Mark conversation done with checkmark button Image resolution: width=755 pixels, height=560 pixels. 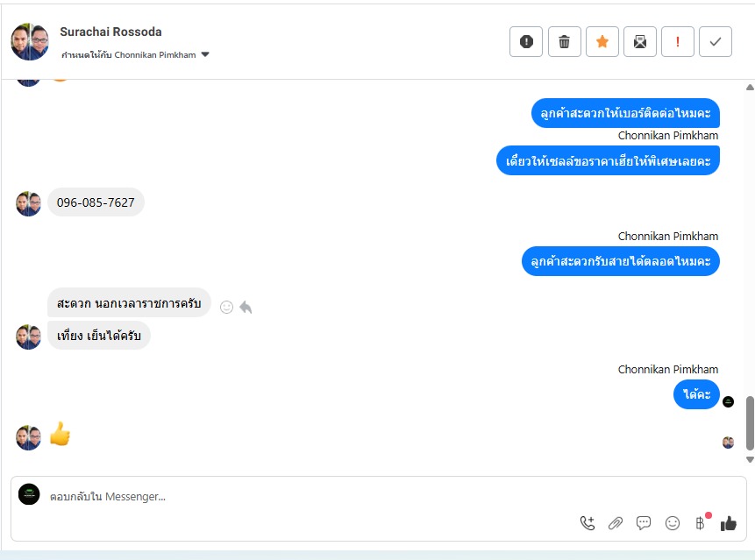716,42
